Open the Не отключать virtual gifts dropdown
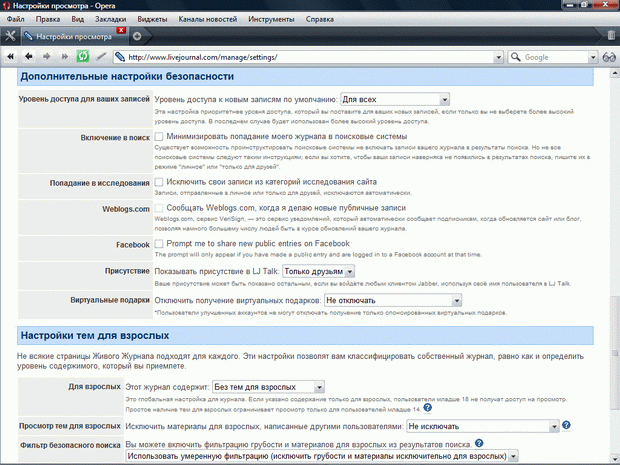The width and height of the screenshot is (620, 465). tap(393, 301)
